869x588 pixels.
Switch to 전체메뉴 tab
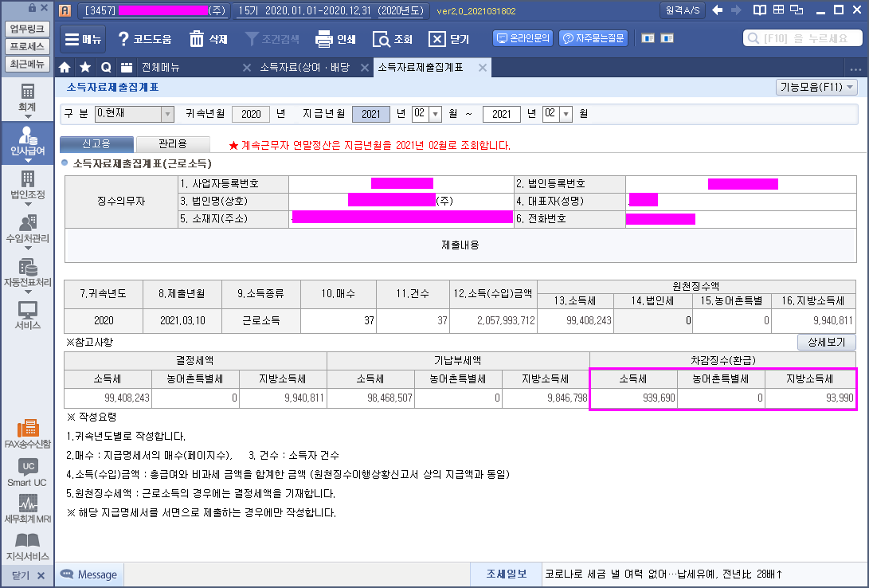161,68
